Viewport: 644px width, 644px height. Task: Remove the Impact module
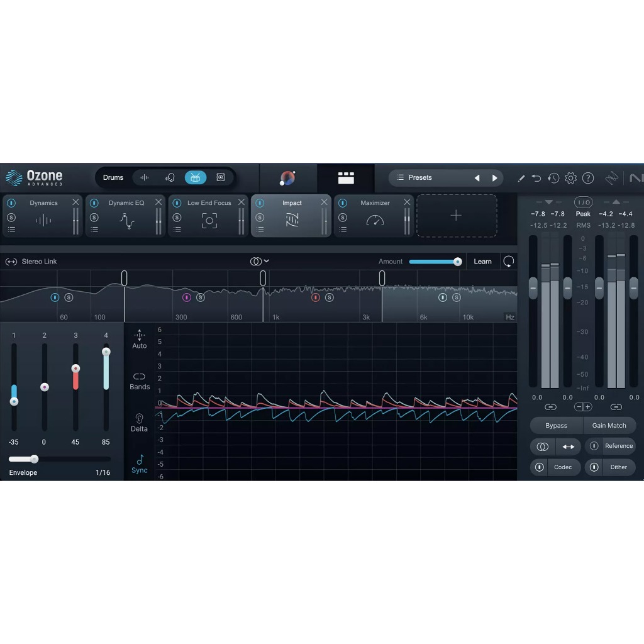click(324, 202)
